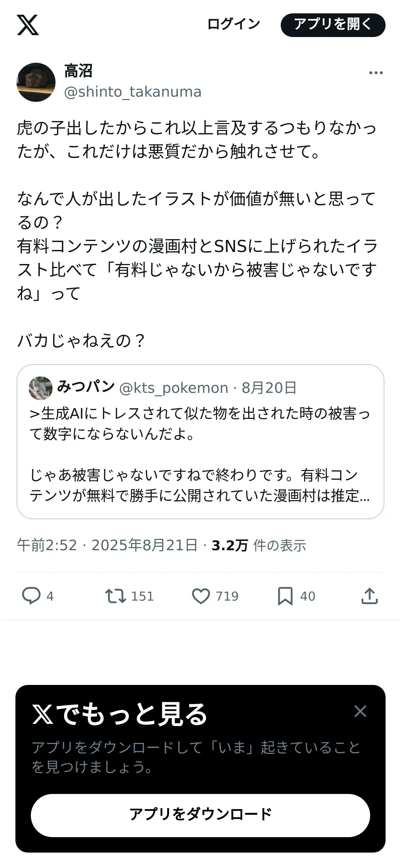Click the アプリを開く button
Image resolution: width=401 pixels, height=868 pixels.
[x=333, y=25]
